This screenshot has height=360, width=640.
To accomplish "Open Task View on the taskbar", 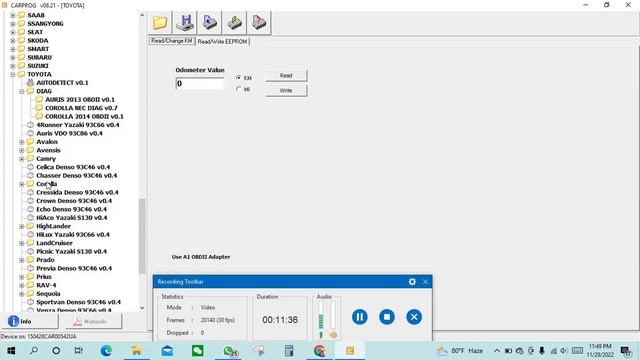I will [x=78, y=351].
